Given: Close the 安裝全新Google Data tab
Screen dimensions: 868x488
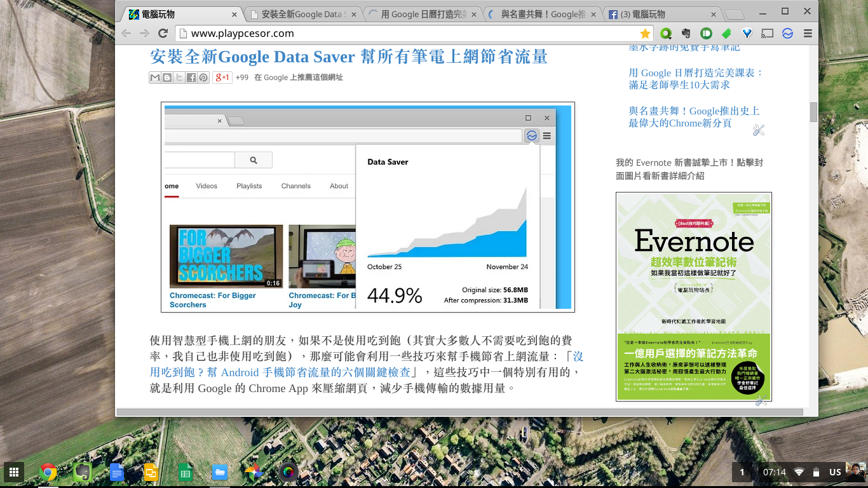Looking at the screenshot, I should pos(354,14).
